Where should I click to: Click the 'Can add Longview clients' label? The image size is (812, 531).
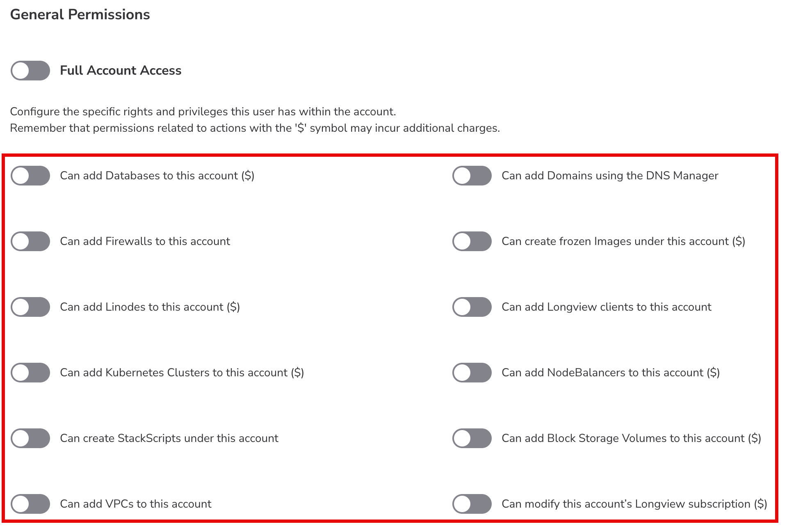(x=607, y=307)
